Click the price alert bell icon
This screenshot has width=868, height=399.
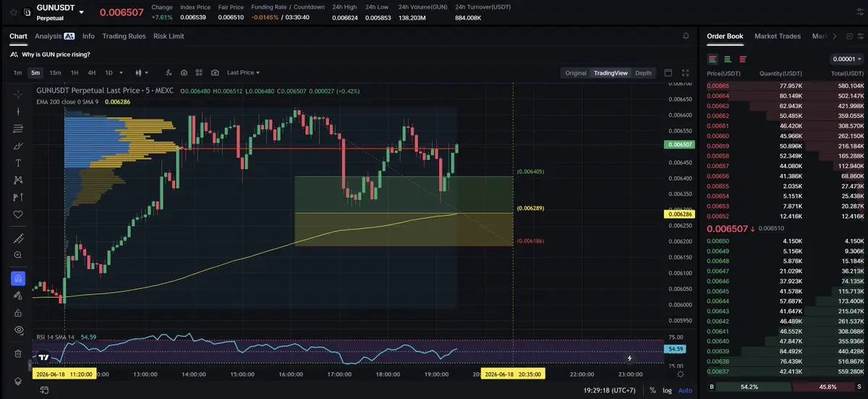(686, 35)
